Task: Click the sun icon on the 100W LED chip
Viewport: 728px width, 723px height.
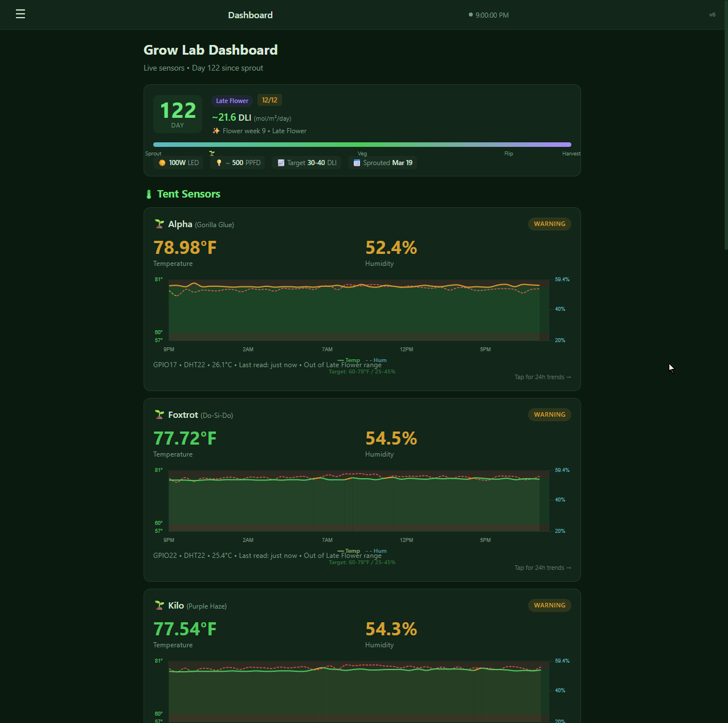Action: (x=162, y=163)
